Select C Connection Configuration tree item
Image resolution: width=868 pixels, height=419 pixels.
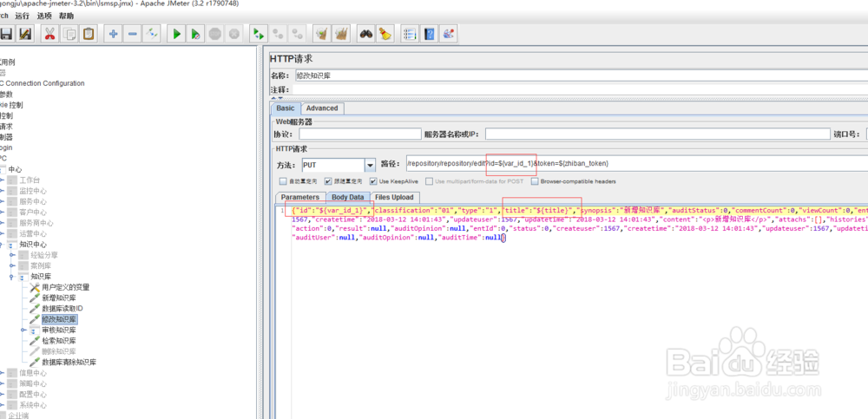coord(43,83)
